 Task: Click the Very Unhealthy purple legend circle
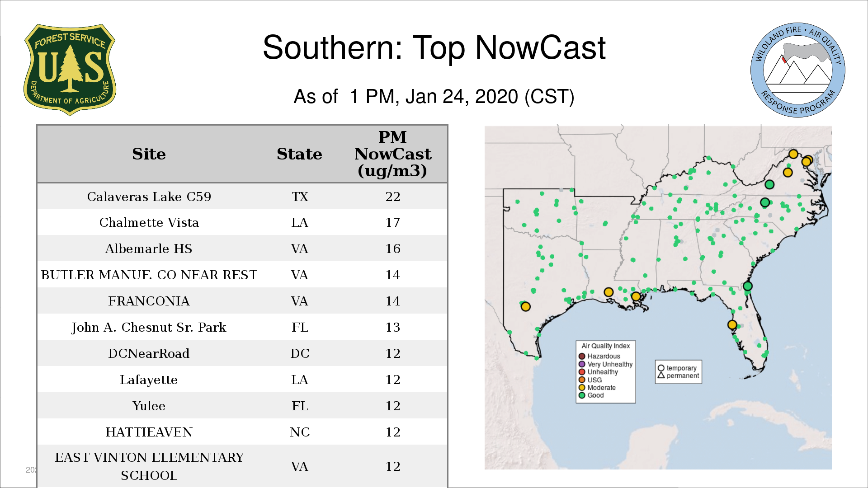tap(582, 364)
